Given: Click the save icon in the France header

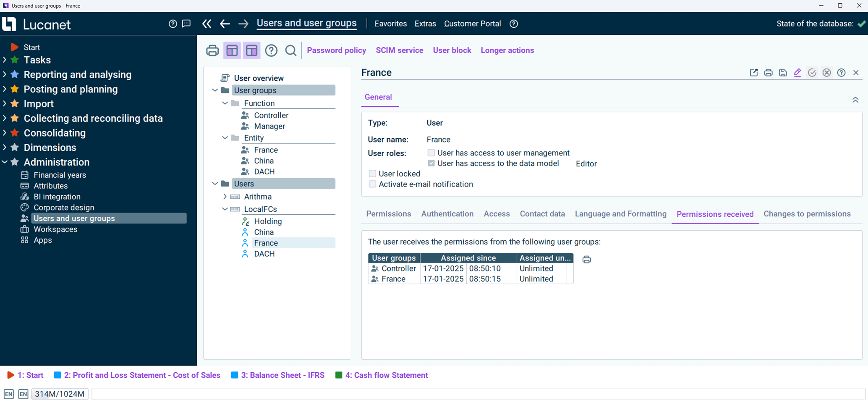Looking at the screenshot, I should [x=783, y=73].
